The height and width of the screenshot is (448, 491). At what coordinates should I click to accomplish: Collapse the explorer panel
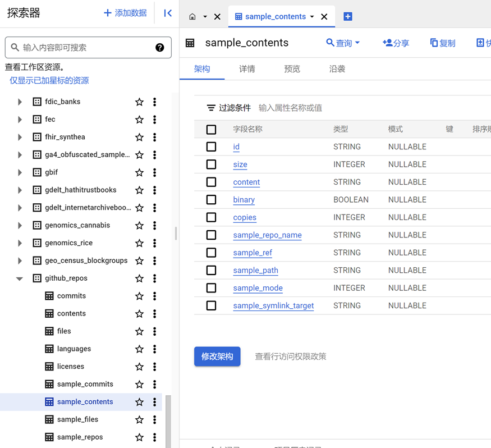pos(168,13)
